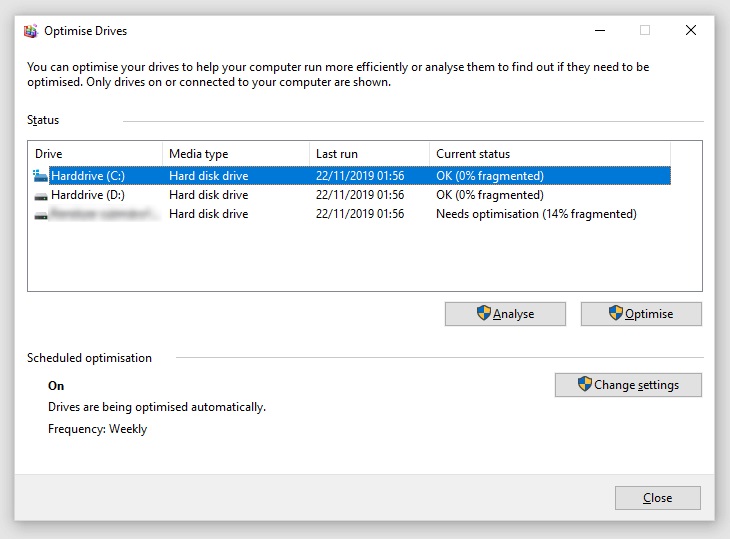Click D: drive's OK (0% fragmented) status
730x539 pixels.
coord(490,195)
